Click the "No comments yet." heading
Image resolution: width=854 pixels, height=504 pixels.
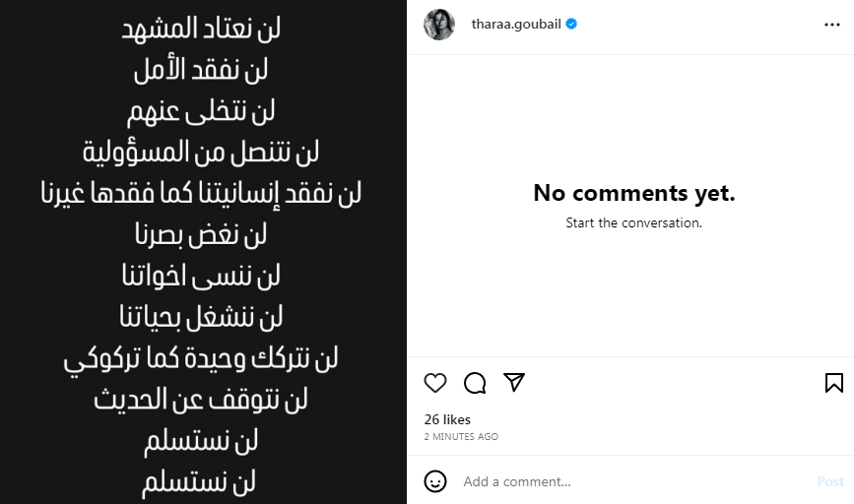click(x=634, y=193)
